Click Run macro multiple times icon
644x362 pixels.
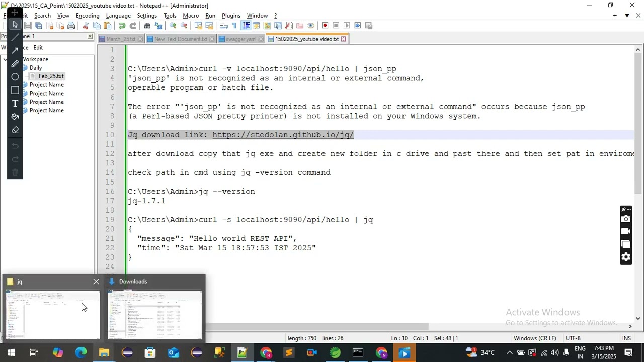[358, 26]
